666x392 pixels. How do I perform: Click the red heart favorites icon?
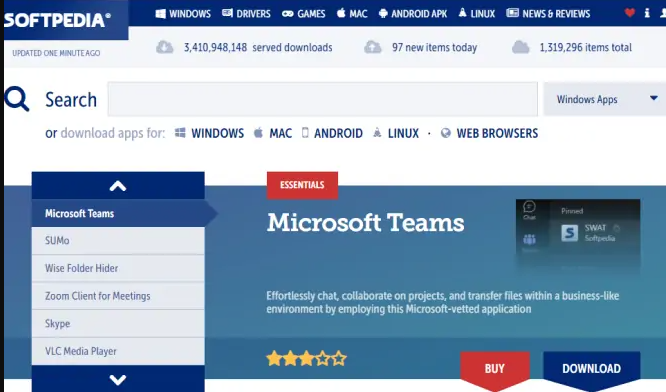pos(629,13)
